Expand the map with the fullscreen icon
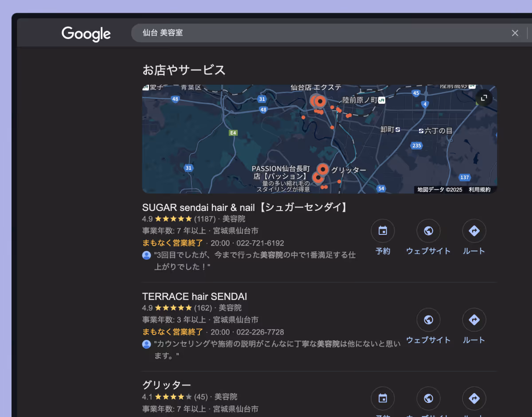 pos(484,97)
